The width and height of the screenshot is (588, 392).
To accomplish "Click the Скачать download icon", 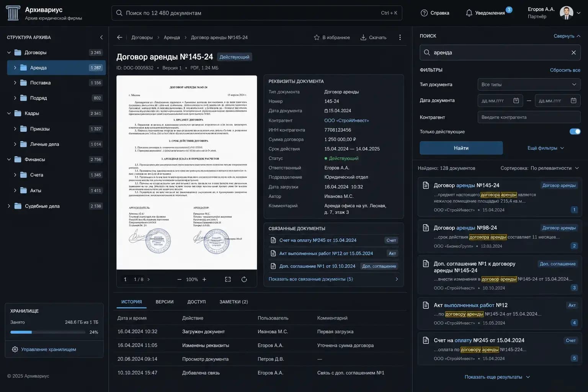I will tap(363, 38).
